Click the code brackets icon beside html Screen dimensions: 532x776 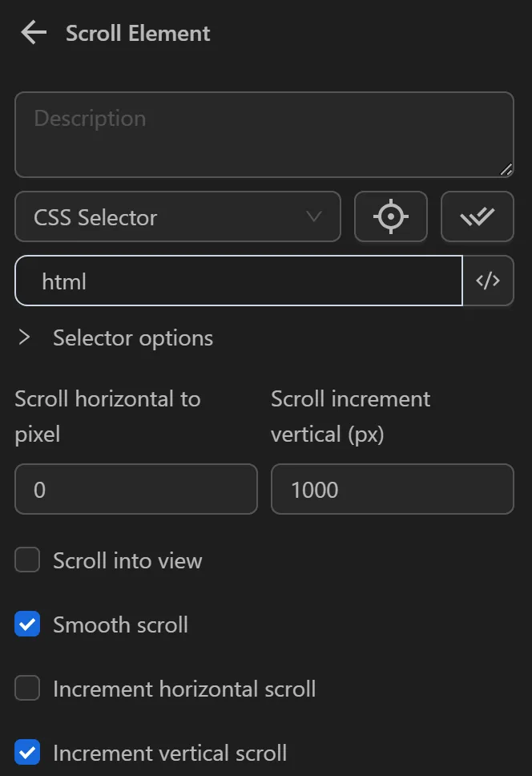[x=488, y=281]
